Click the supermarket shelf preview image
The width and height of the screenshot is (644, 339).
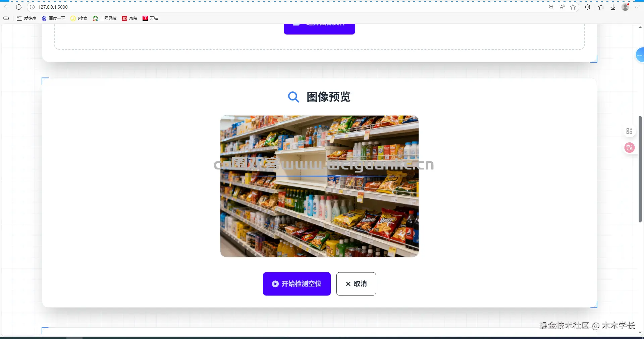point(319,186)
